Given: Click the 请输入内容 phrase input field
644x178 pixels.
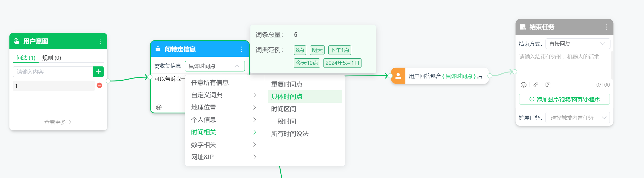Looking at the screenshot, I should point(53,72).
